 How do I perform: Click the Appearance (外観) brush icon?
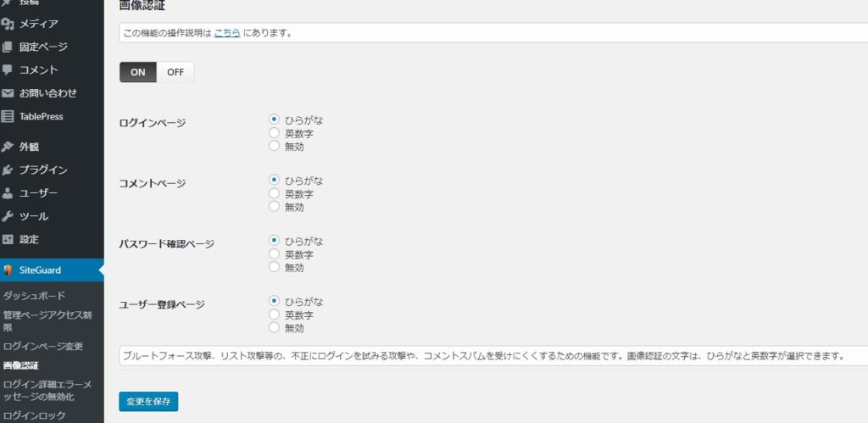click(7, 147)
